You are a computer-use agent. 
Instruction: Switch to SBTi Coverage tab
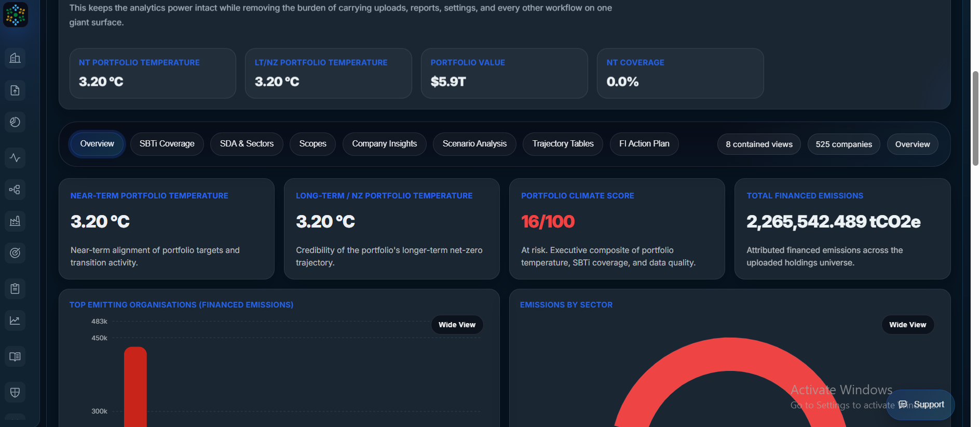click(167, 144)
